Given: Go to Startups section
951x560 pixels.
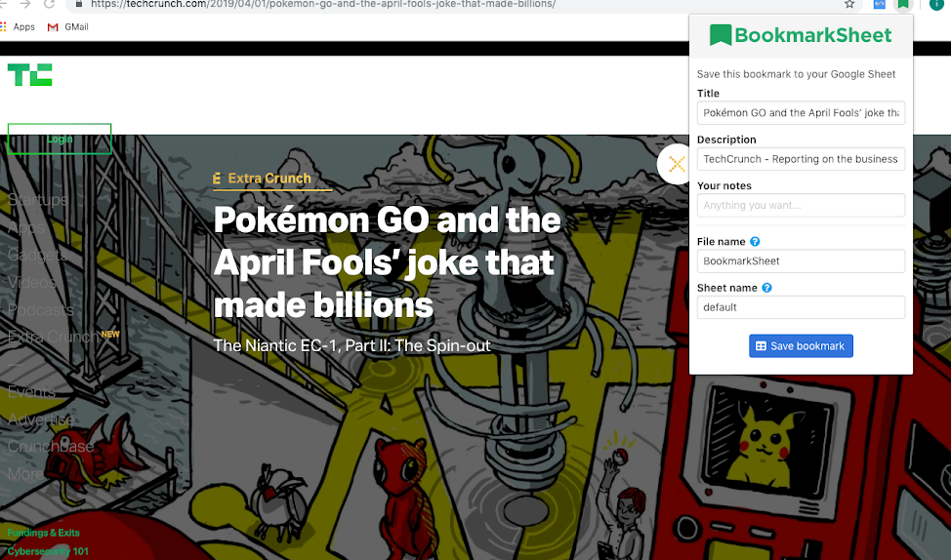Looking at the screenshot, I should tap(38, 200).
